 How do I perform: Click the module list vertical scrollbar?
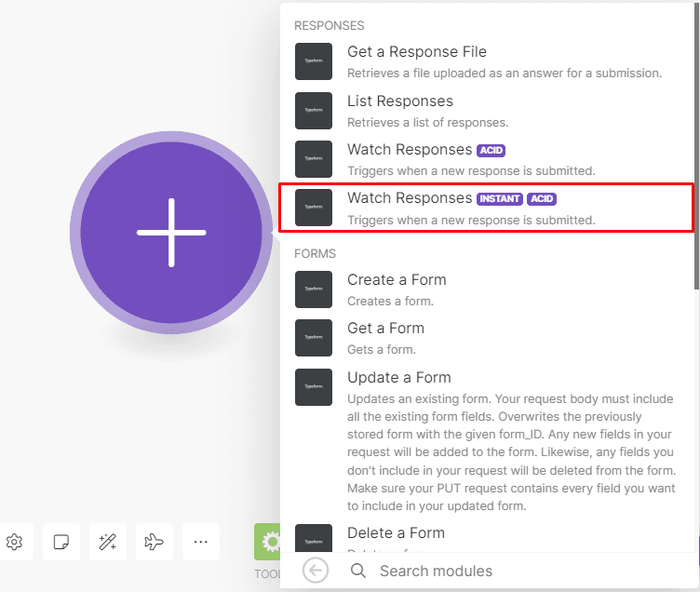pyautogui.click(x=695, y=140)
